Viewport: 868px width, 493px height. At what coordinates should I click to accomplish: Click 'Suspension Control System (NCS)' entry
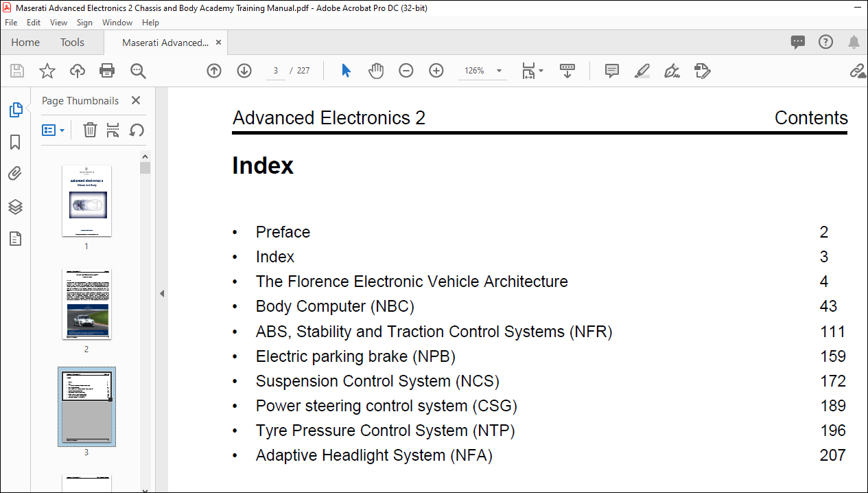[377, 381]
